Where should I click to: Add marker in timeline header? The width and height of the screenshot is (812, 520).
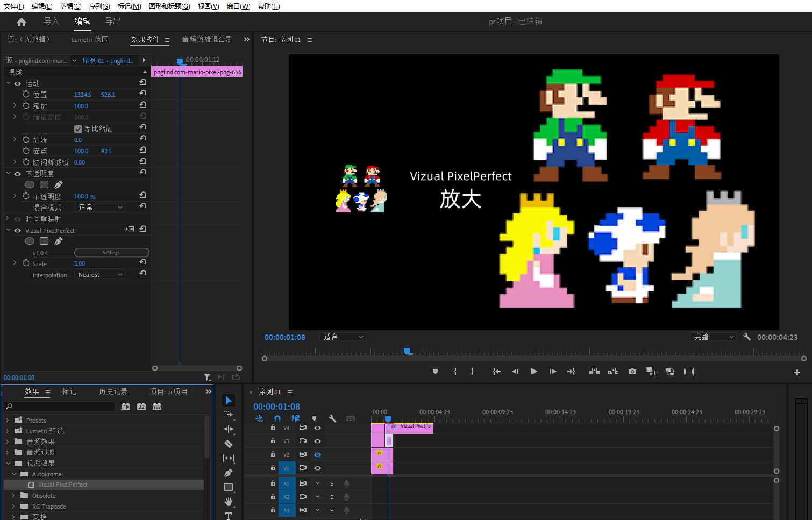point(314,418)
